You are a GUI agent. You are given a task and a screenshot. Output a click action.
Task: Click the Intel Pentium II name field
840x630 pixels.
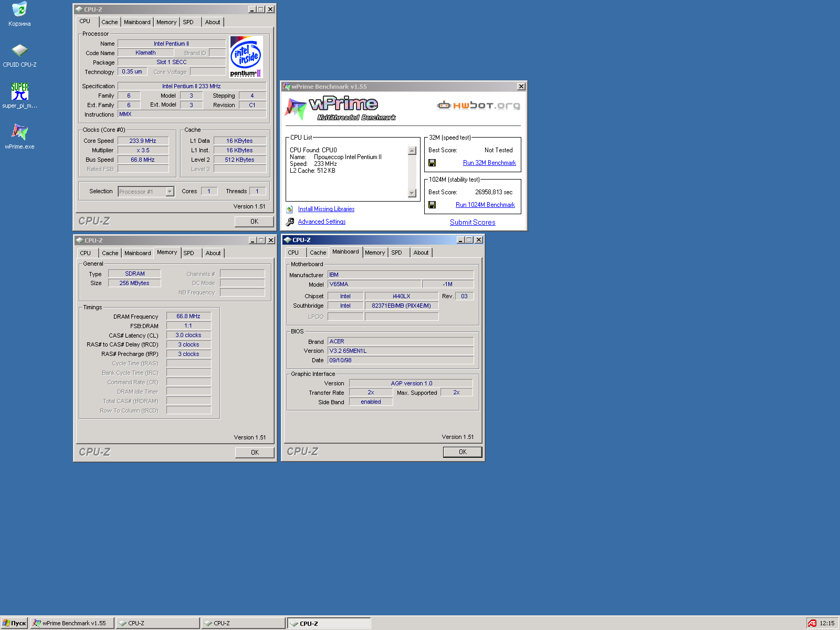click(x=171, y=44)
